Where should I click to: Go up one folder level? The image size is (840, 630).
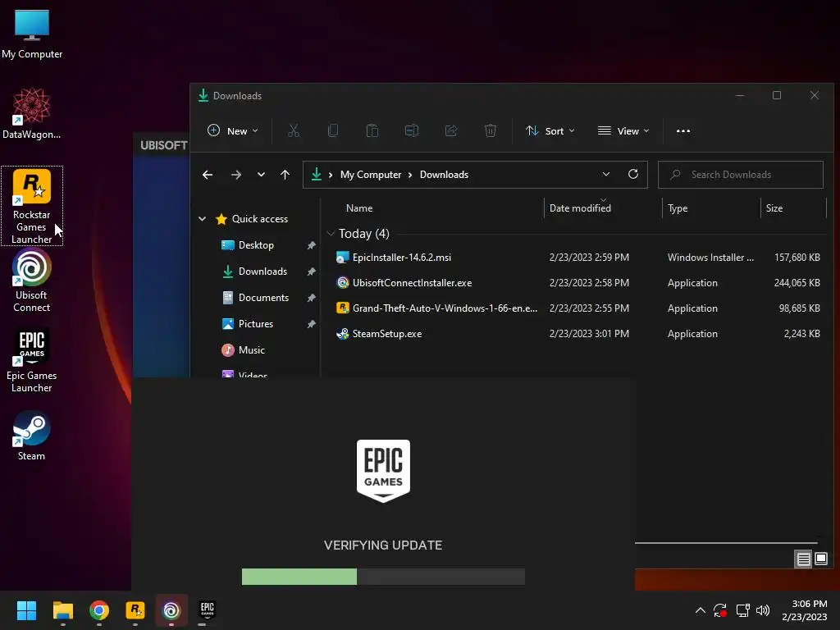[x=285, y=175]
